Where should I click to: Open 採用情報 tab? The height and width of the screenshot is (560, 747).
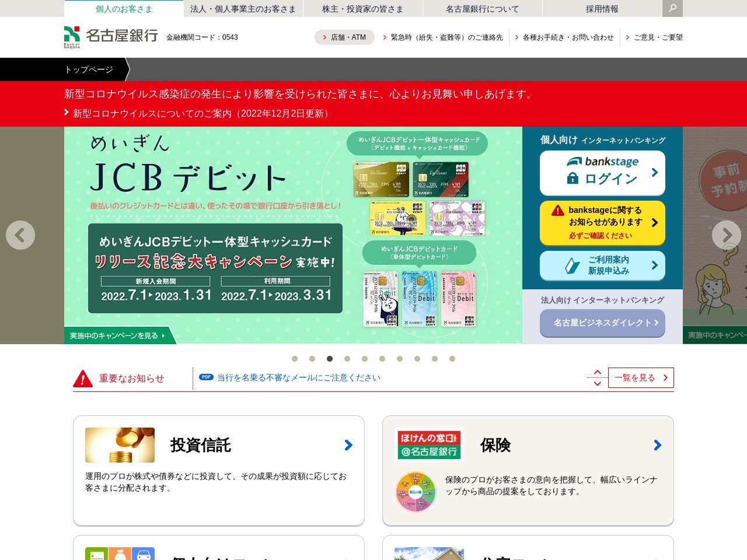pyautogui.click(x=602, y=9)
